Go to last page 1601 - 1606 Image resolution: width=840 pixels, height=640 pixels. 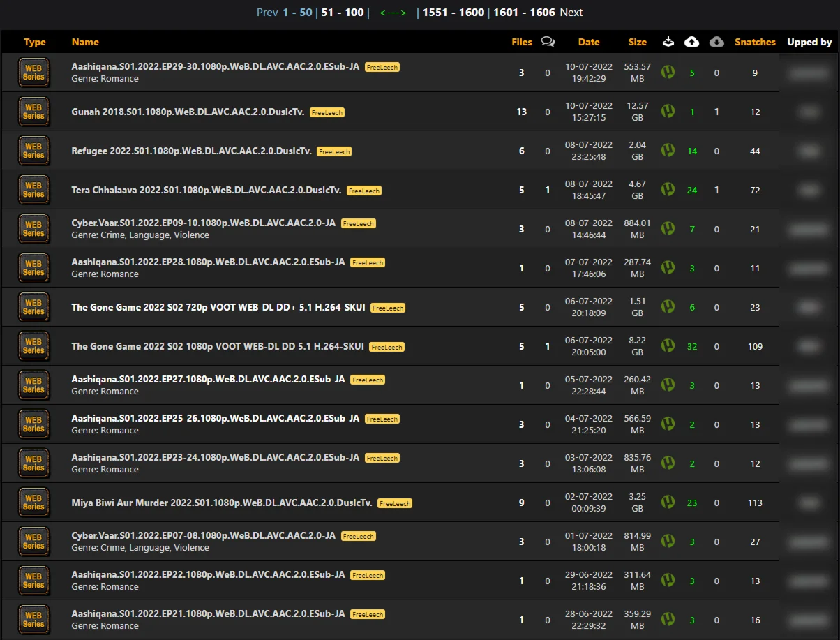(524, 13)
